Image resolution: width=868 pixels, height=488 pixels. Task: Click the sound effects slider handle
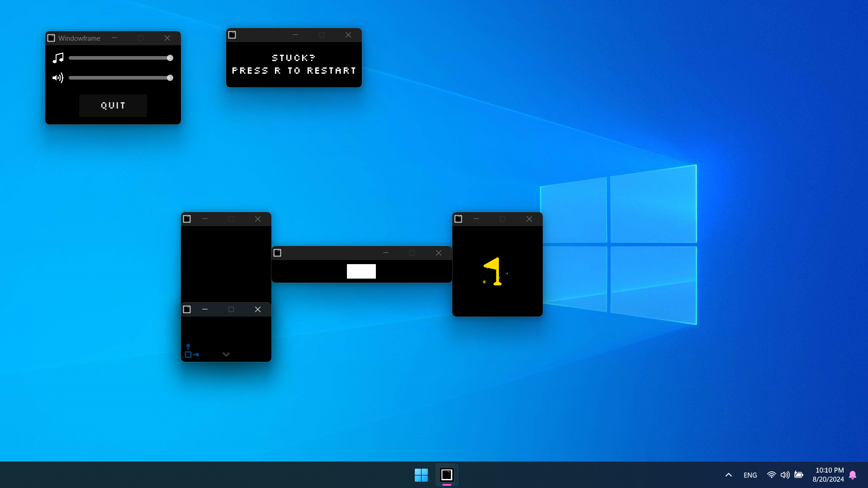point(170,78)
